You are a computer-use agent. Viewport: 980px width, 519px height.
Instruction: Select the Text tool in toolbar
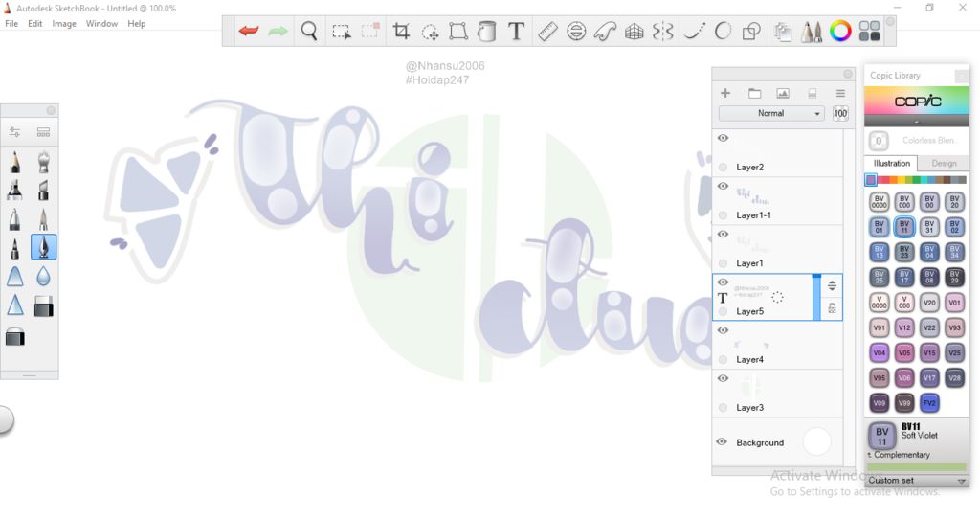(x=516, y=31)
